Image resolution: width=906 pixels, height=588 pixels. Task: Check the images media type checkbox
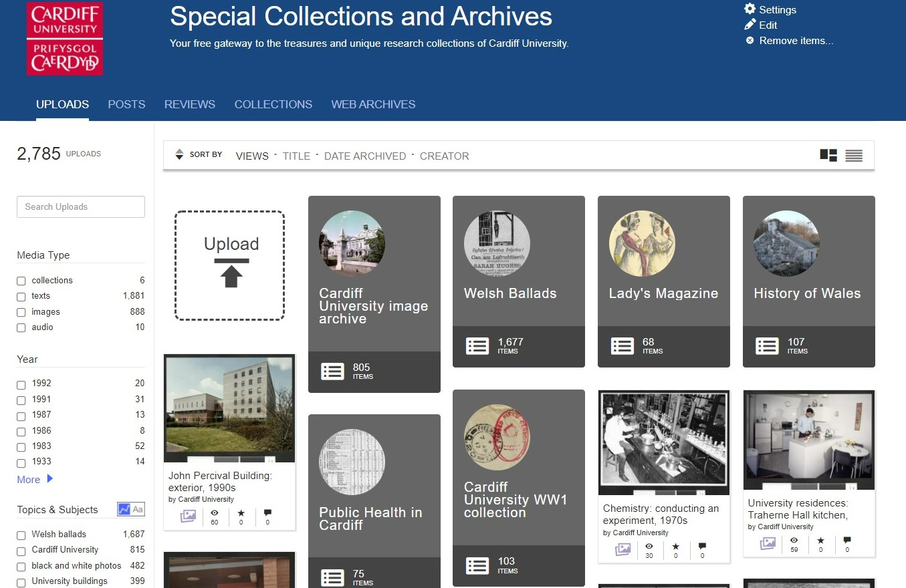[21, 312]
